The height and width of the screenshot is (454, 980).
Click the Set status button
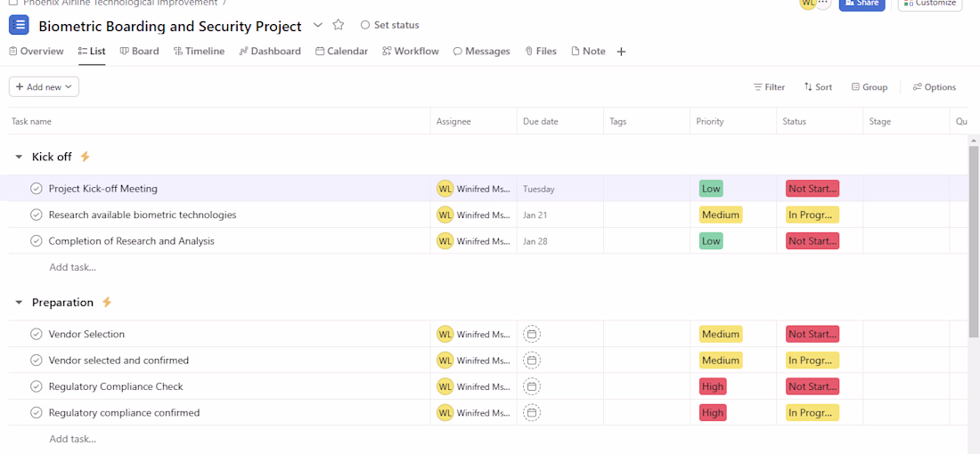390,25
